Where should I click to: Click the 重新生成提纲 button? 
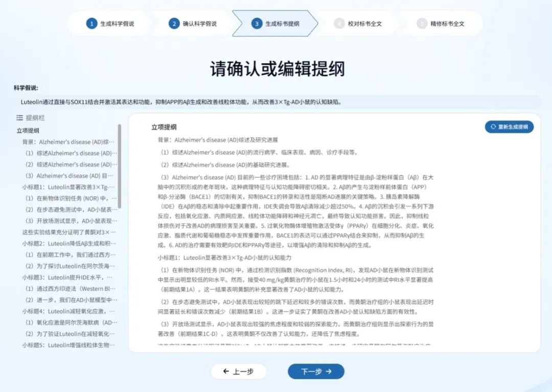click(x=509, y=127)
